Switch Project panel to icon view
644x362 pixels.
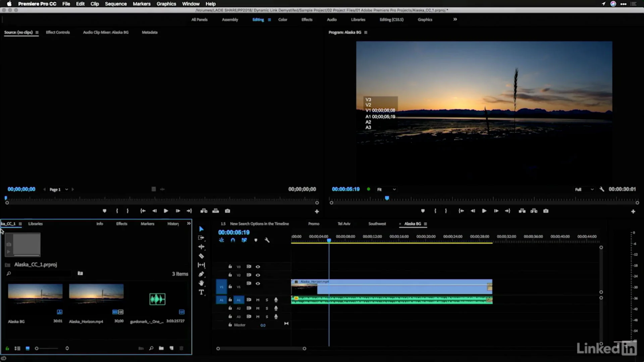click(x=28, y=349)
